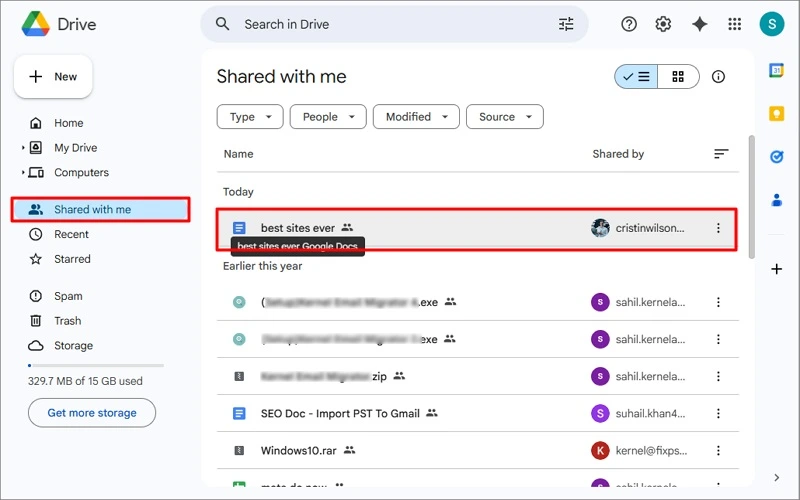Open the Help question mark icon
Screen dimensions: 800x500
629,24
